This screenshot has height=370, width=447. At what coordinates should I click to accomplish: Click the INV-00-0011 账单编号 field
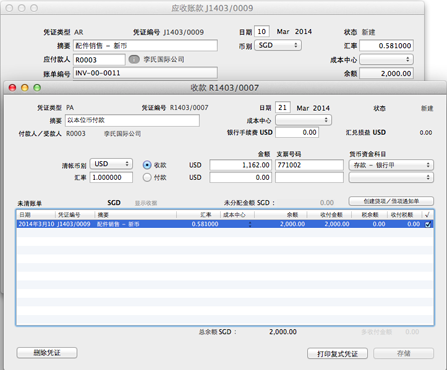tap(145, 73)
